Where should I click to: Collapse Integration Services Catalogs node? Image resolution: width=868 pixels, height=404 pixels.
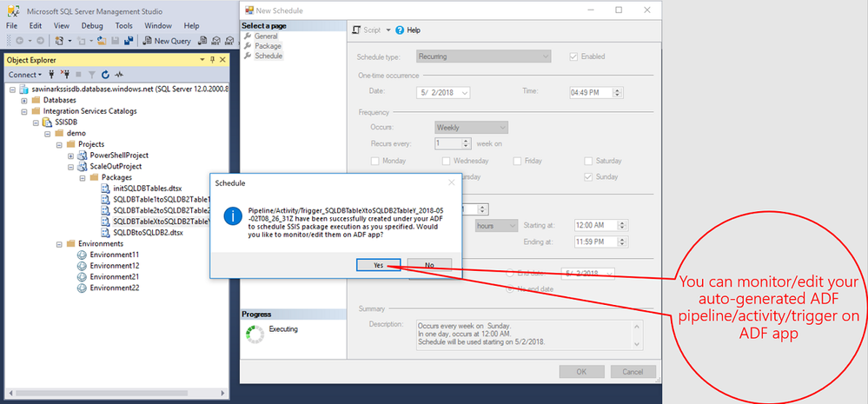24,111
